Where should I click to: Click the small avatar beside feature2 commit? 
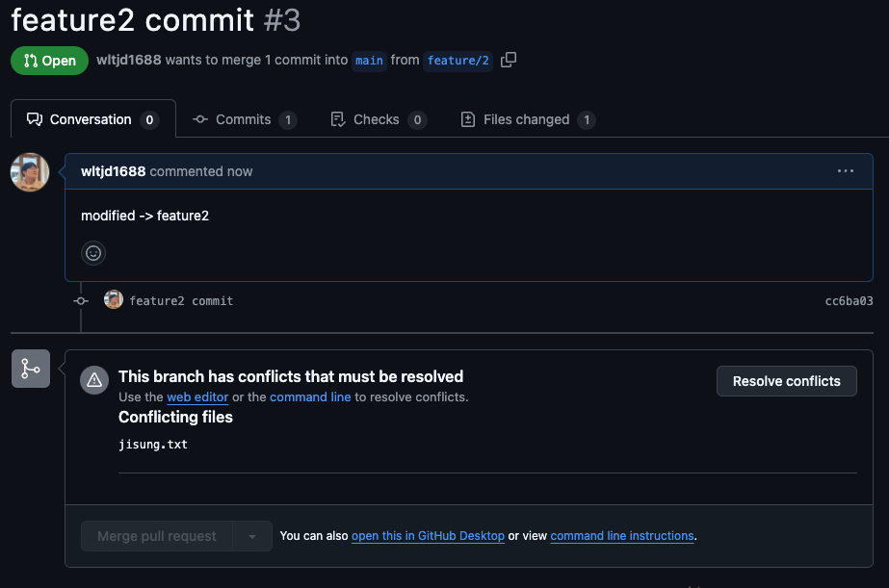point(114,299)
